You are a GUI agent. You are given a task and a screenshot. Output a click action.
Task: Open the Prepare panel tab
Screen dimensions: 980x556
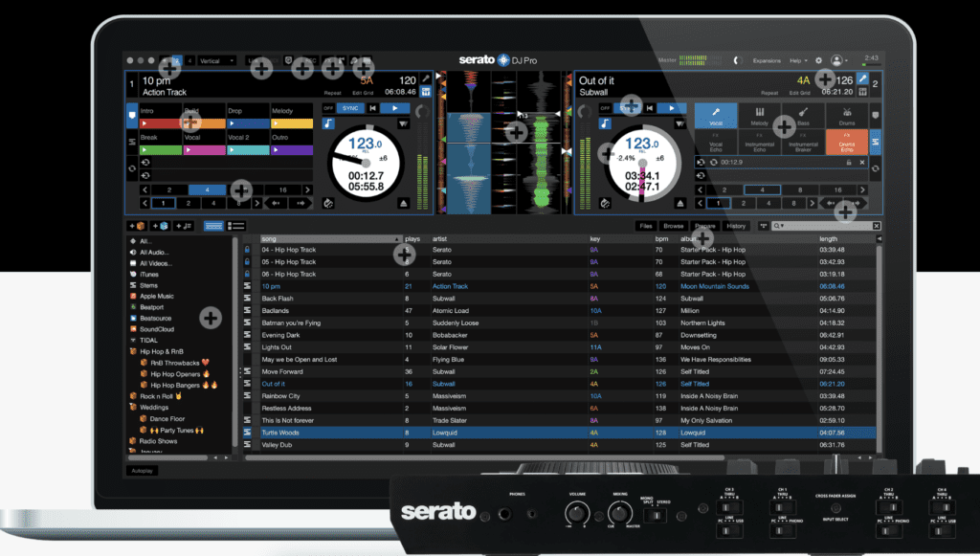point(705,226)
